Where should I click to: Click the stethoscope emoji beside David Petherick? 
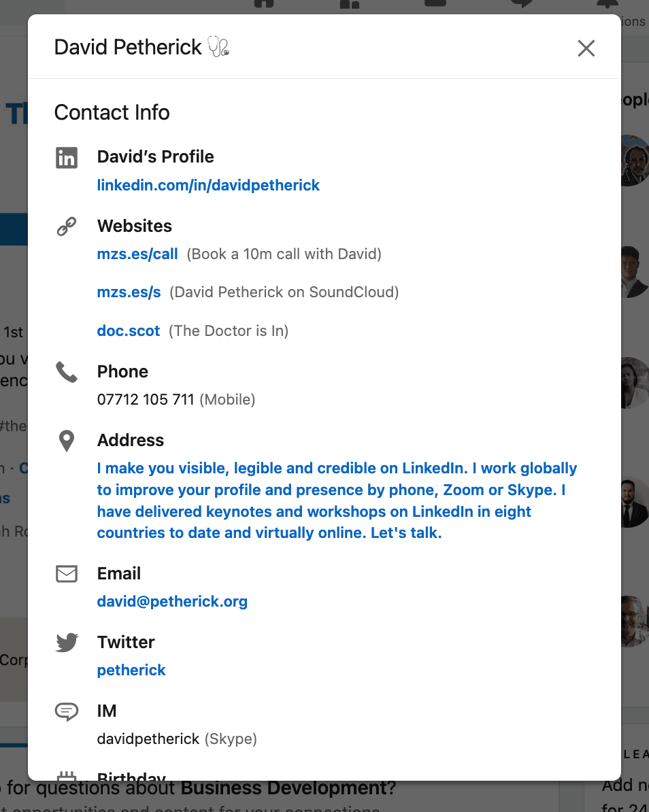click(218, 46)
